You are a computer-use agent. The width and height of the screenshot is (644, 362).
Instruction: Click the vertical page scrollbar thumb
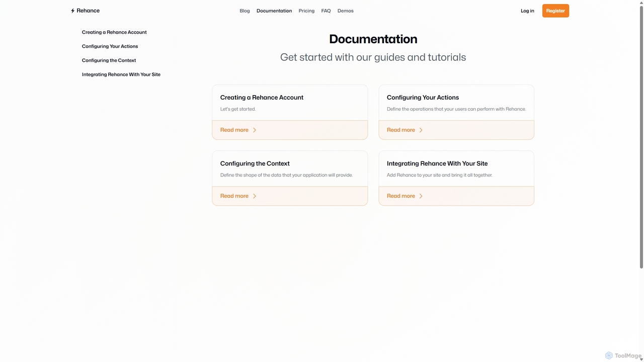click(641, 137)
